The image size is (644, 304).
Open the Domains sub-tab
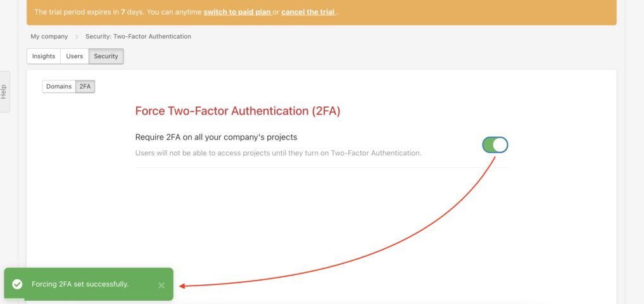click(59, 86)
